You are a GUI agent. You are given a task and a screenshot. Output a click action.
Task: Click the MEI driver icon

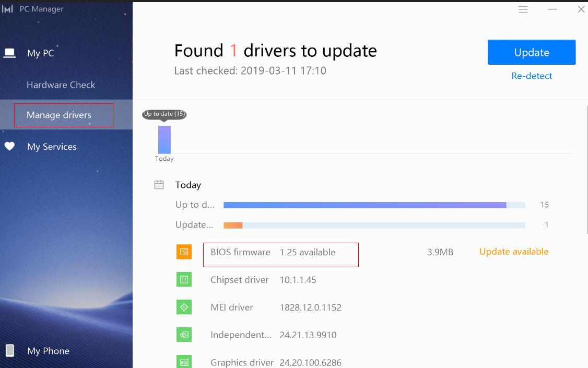(184, 307)
